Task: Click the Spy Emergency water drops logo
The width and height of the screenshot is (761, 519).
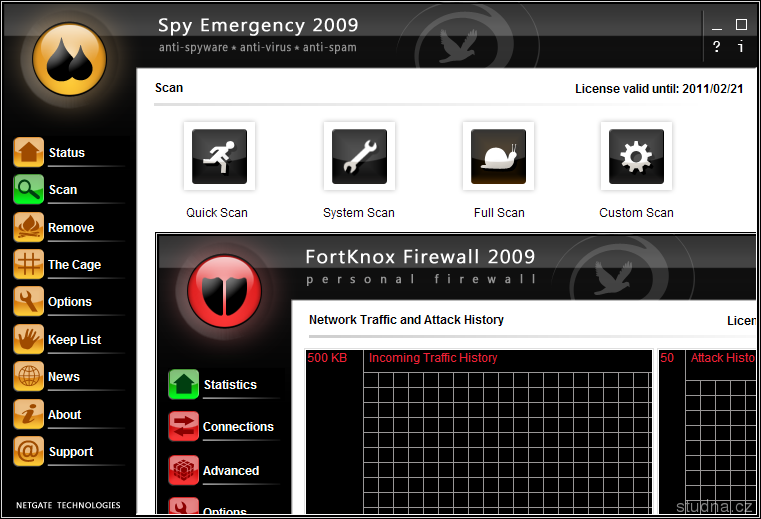Action: click(x=69, y=59)
